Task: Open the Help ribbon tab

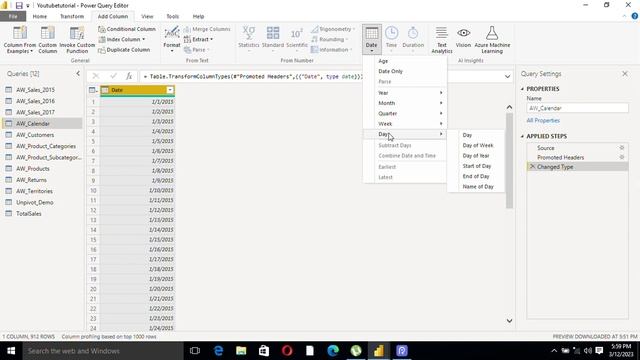Action: click(198, 16)
